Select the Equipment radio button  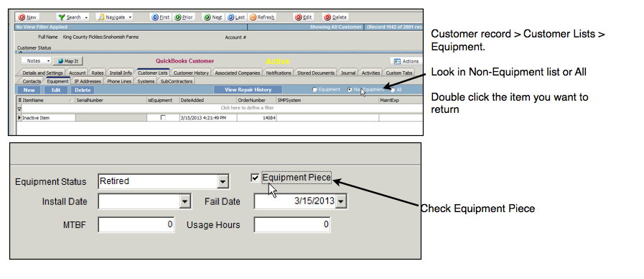315,89
